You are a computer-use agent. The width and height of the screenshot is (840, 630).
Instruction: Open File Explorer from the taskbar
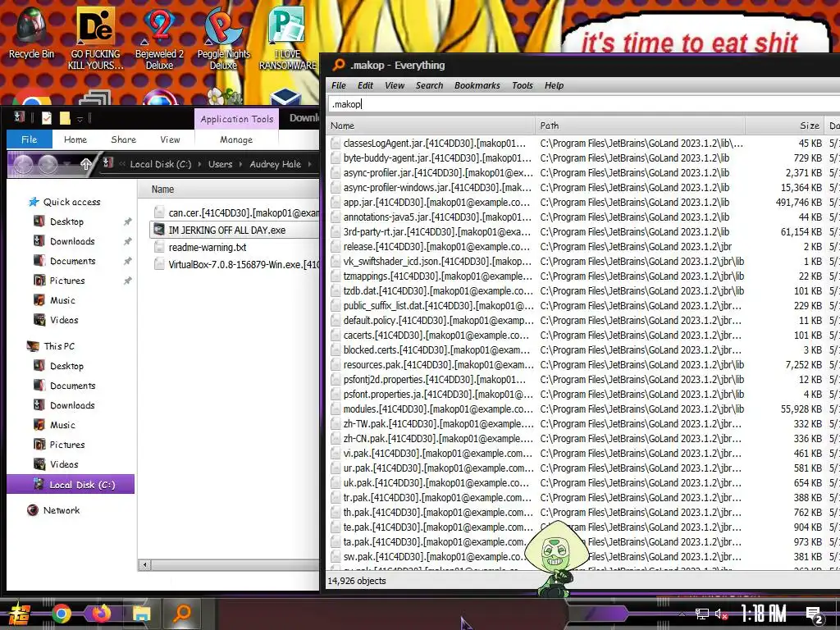tap(142, 614)
